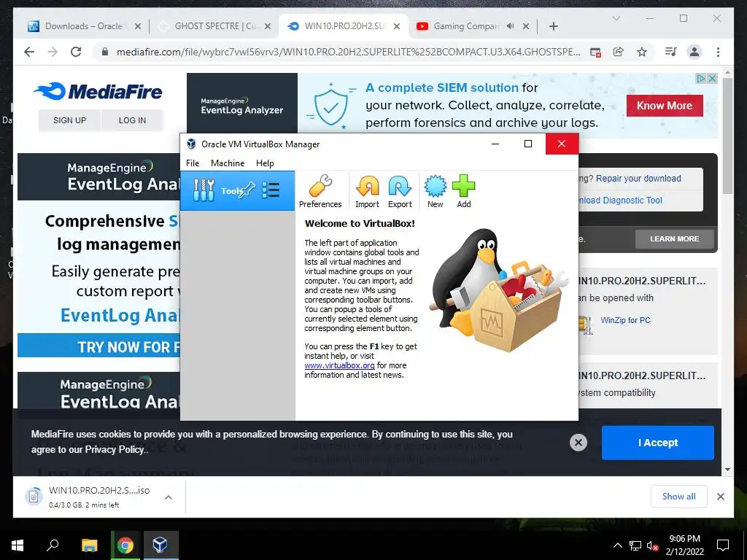
Task: Click the Export appliance icon
Action: (x=400, y=191)
